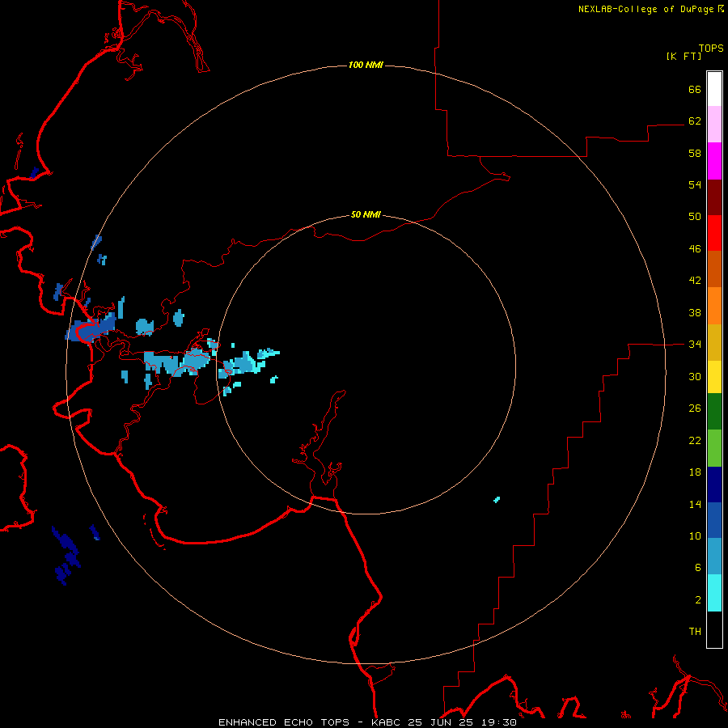The image size is (728, 728).
Task: Pick the bright orange legend swatch
Action: (714, 306)
